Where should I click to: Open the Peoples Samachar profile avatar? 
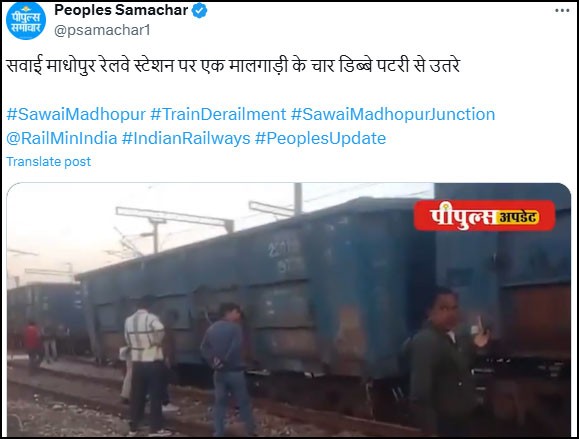coord(26,21)
